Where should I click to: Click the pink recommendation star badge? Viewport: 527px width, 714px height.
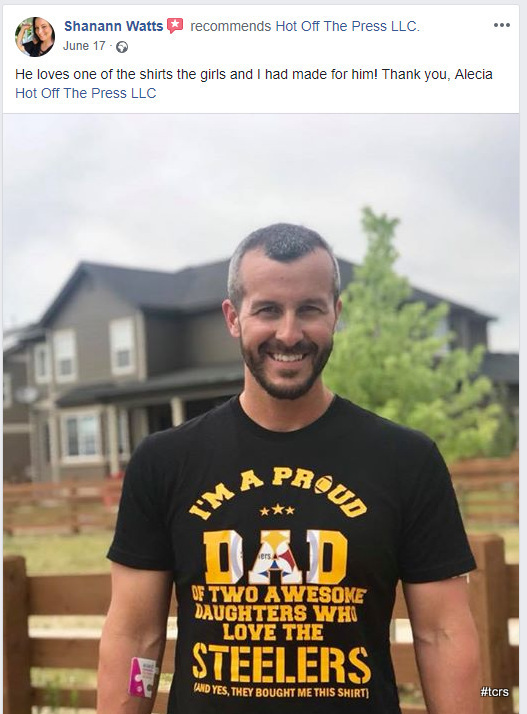tap(175, 26)
